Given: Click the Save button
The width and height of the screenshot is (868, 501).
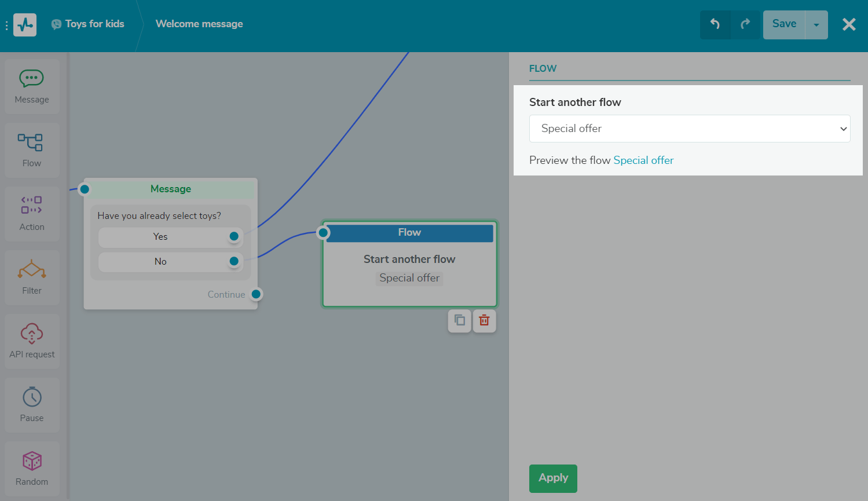Looking at the screenshot, I should (784, 24).
